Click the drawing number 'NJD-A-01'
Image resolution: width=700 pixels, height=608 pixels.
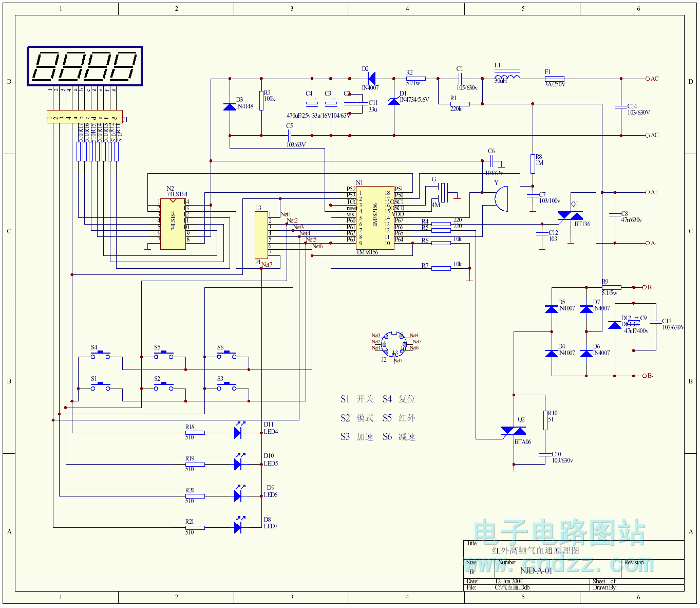click(536, 570)
